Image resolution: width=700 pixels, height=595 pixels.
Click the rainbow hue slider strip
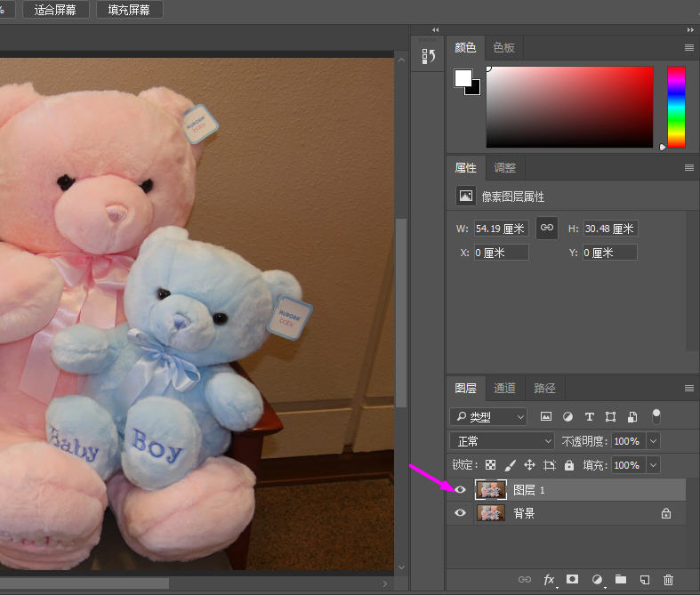(676, 107)
